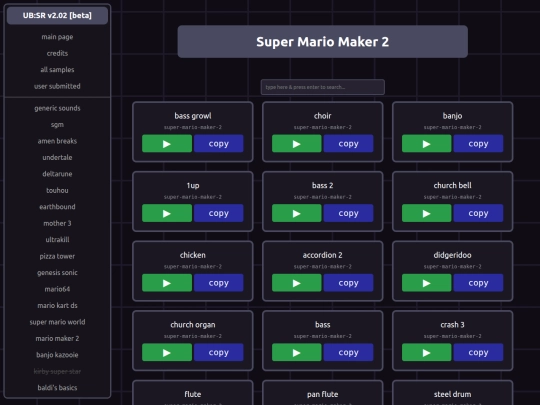Viewport: 540px width, 405px height.
Task: Copy the choir sample
Action: coord(349,144)
